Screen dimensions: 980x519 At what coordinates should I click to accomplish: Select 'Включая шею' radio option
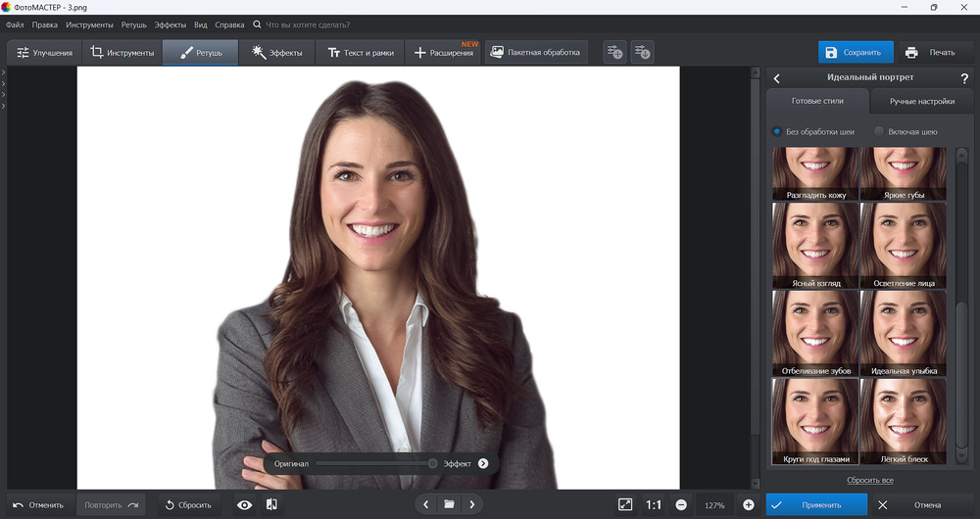[879, 131]
